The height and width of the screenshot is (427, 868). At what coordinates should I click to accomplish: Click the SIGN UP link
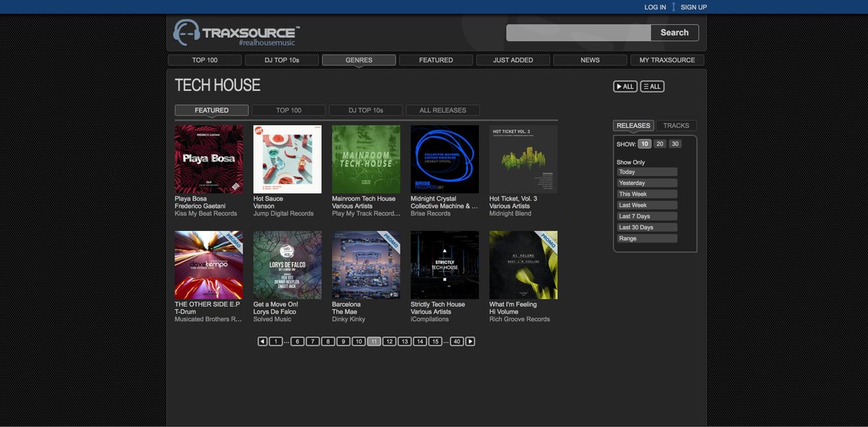pyautogui.click(x=694, y=7)
